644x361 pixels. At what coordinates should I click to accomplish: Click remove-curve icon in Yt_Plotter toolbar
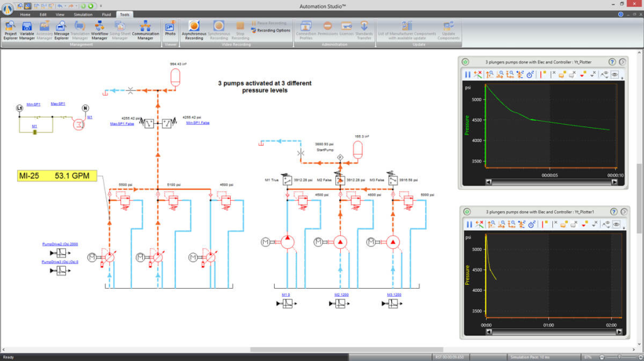pos(478,74)
